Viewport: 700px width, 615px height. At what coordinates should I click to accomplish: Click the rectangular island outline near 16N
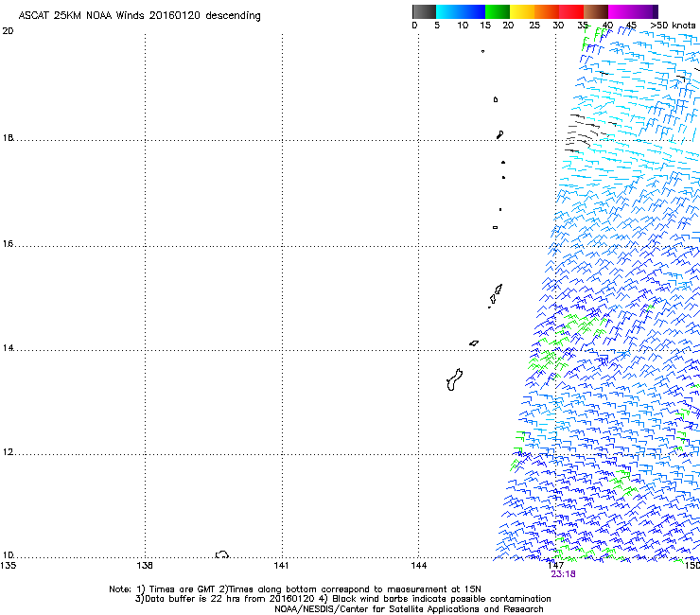coord(495,227)
